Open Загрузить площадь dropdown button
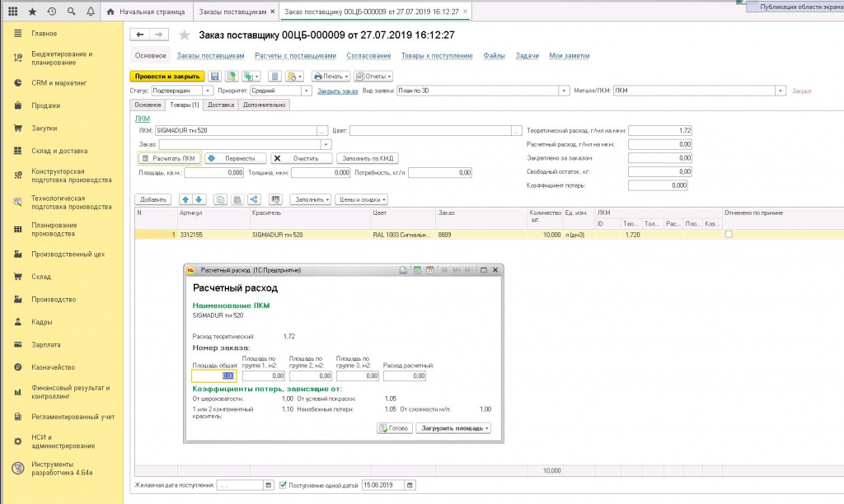844x504 pixels. 453,428
